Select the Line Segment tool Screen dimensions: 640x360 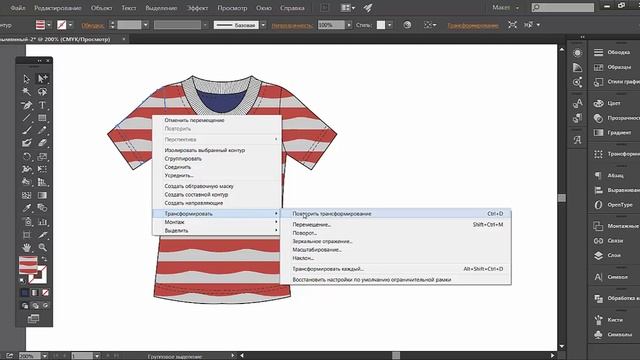pos(27,118)
